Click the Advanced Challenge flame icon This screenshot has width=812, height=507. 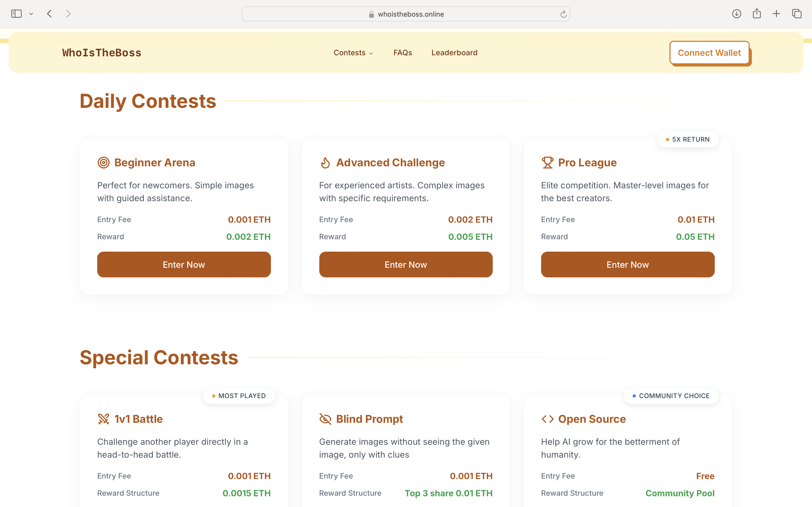pyautogui.click(x=325, y=163)
